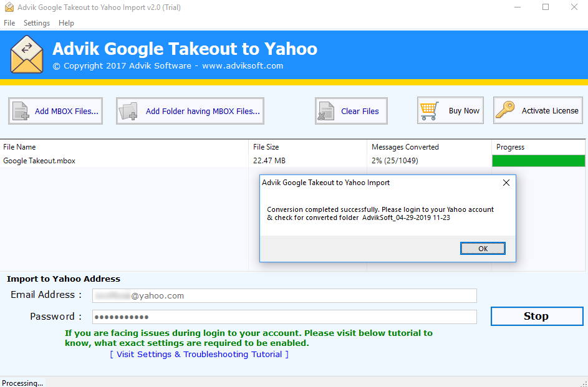
Task: Maximize the Advik application window
Action: click(546, 7)
